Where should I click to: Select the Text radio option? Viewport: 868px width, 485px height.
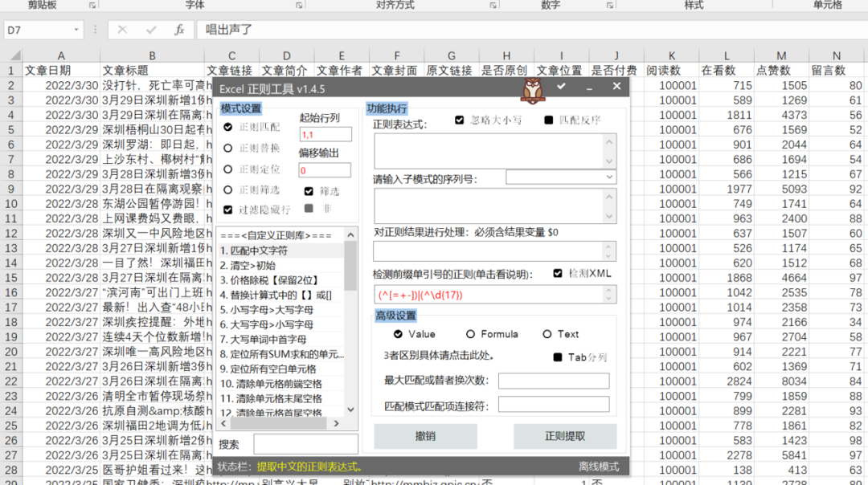[x=547, y=334]
